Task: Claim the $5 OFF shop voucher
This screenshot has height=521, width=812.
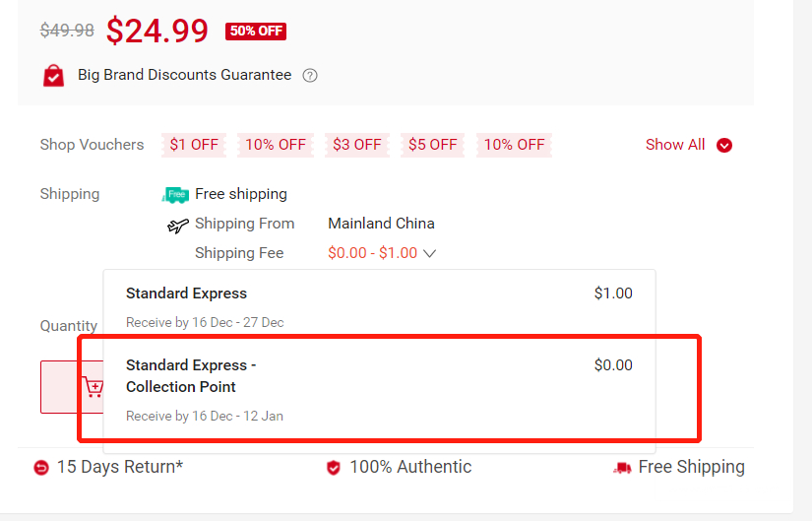Action: click(x=433, y=145)
